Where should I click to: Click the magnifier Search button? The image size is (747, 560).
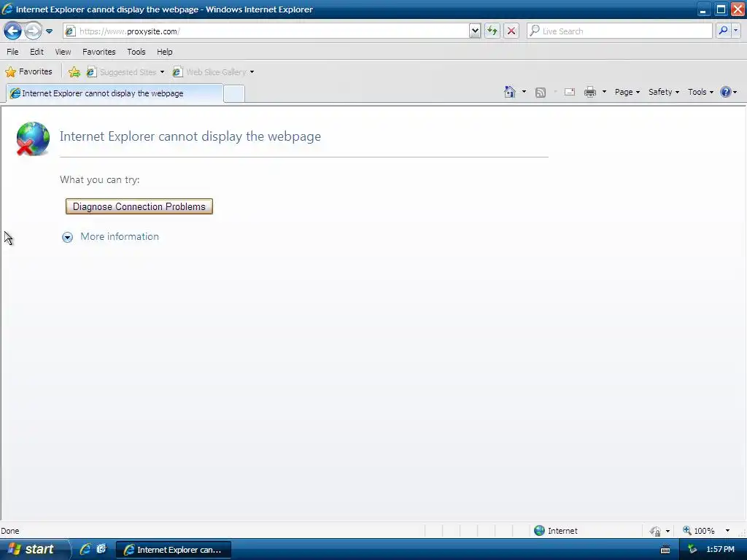coord(723,31)
